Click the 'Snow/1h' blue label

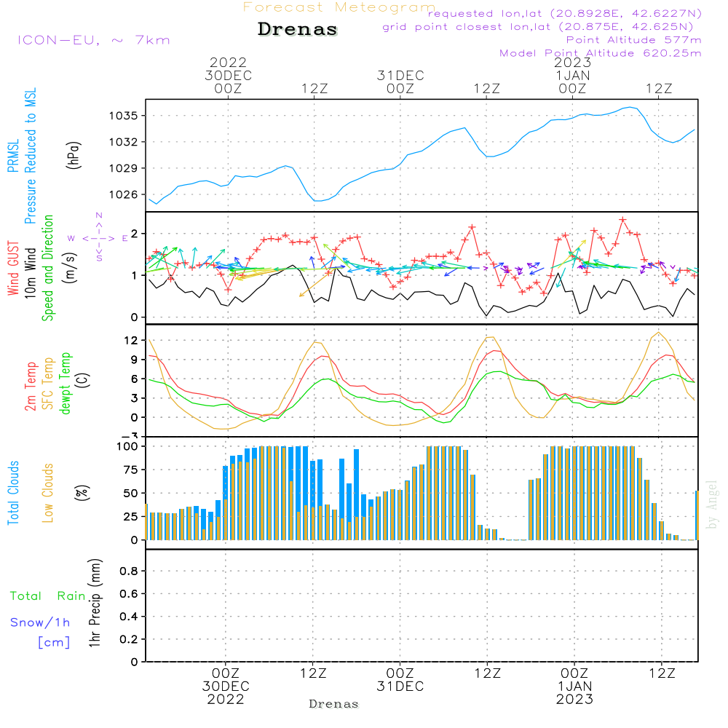(40, 622)
